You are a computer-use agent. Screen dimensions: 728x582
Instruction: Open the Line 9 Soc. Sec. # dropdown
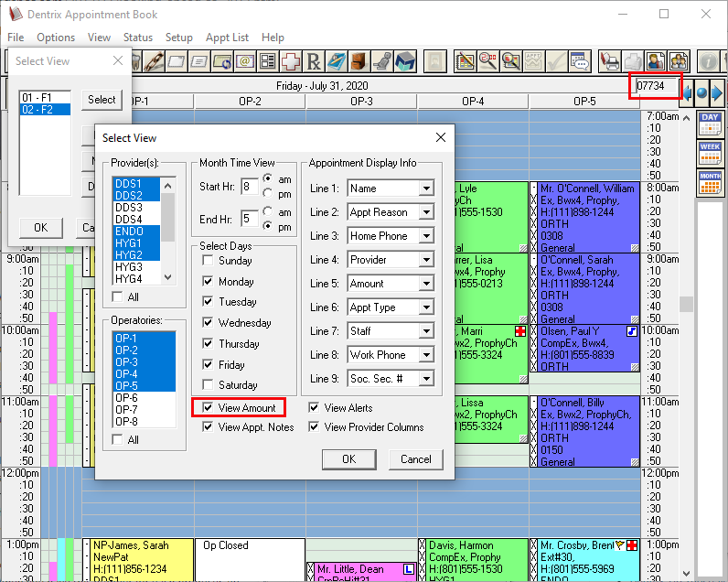click(x=426, y=379)
